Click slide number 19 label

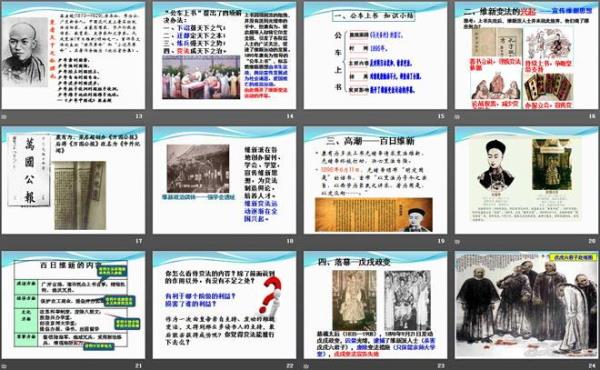pyautogui.click(x=441, y=241)
